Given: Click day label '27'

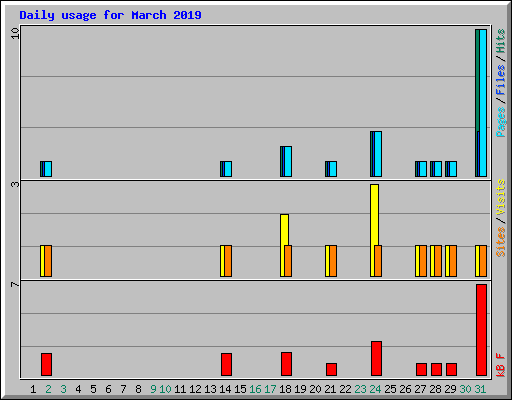Looking at the screenshot, I should [420, 389].
